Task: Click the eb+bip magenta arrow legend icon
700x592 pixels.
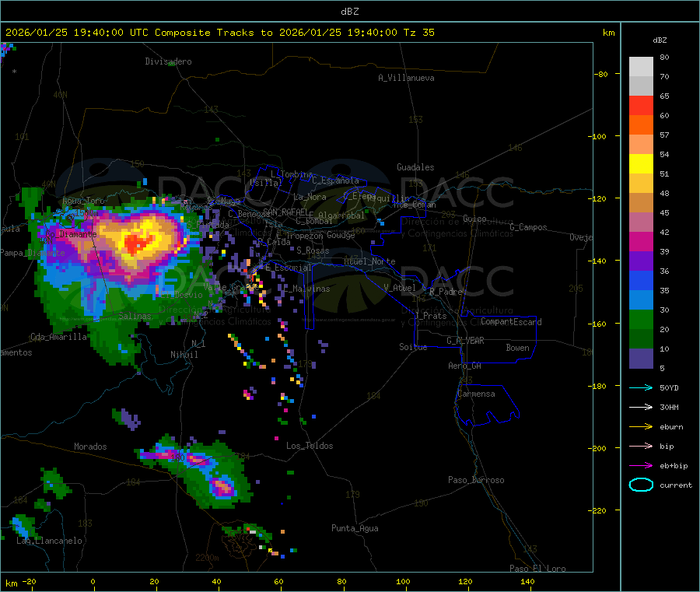Action: click(641, 466)
